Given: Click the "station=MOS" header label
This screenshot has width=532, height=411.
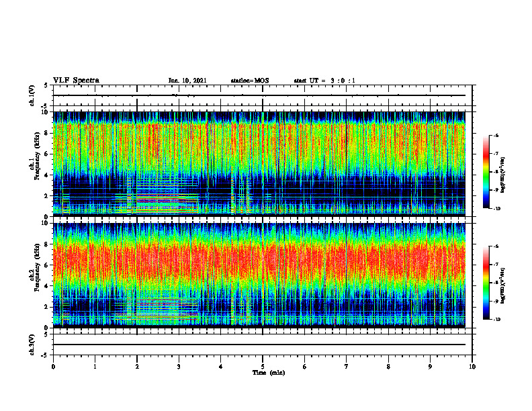Looking at the screenshot, I should 250,81.
